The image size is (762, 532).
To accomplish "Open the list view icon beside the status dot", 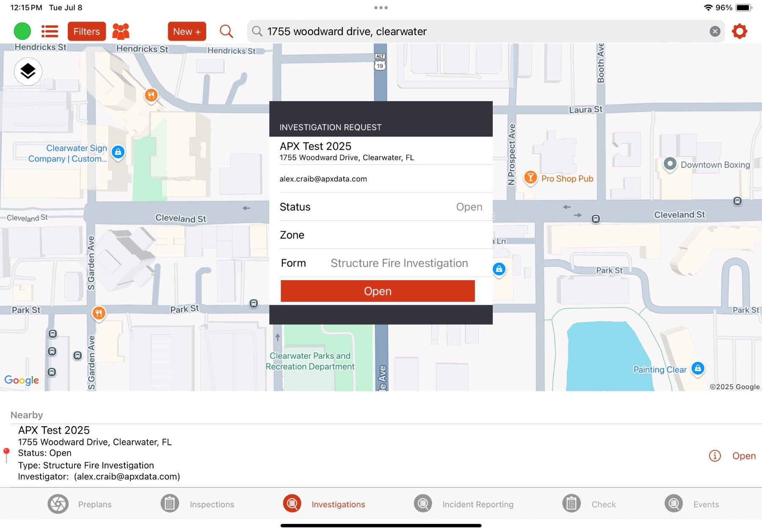I will (50, 31).
